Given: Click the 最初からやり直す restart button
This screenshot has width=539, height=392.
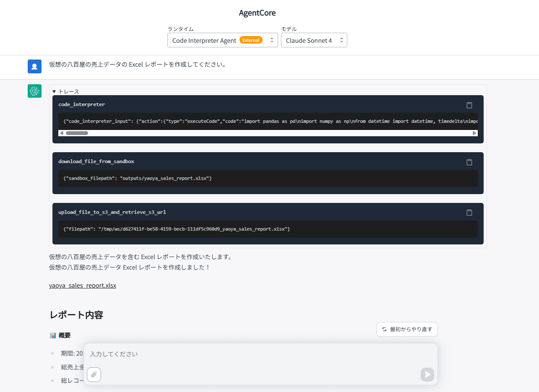Looking at the screenshot, I should (x=406, y=329).
